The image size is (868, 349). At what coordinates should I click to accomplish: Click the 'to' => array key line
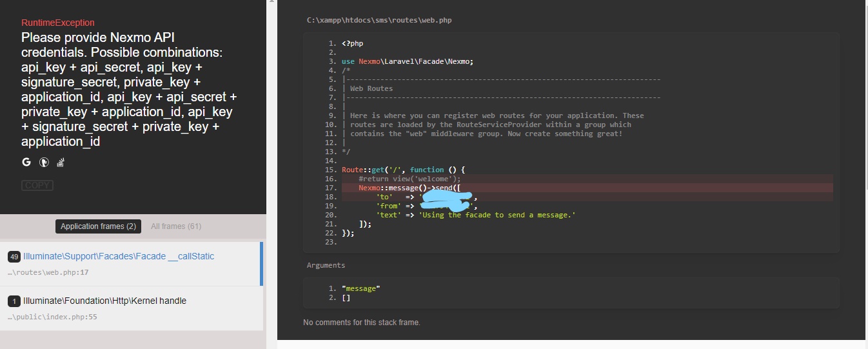click(426, 197)
